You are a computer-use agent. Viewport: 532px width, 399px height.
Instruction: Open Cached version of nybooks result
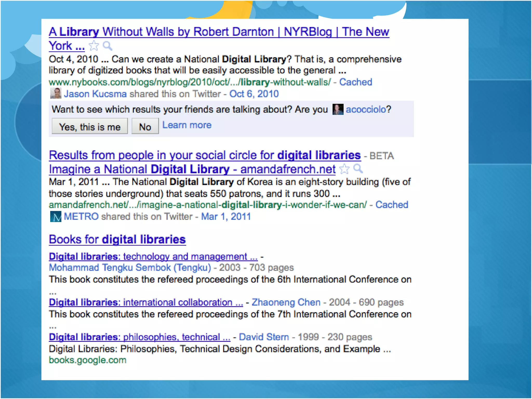(355, 82)
